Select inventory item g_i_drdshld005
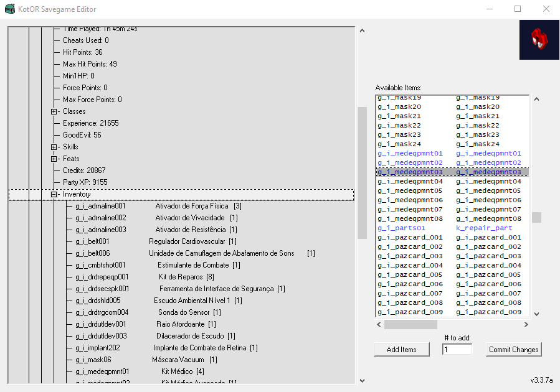The height and width of the screenshot is (392, 560). click(159, 301)
